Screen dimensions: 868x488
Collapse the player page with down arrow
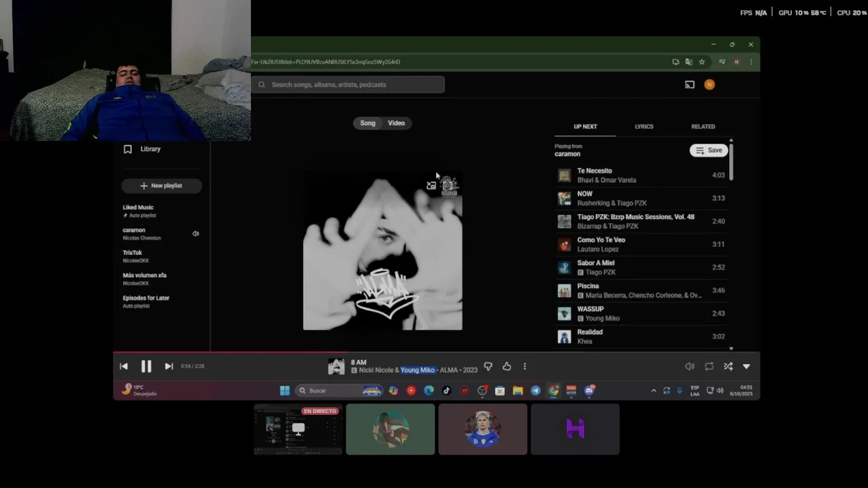(x=747, y=367)
